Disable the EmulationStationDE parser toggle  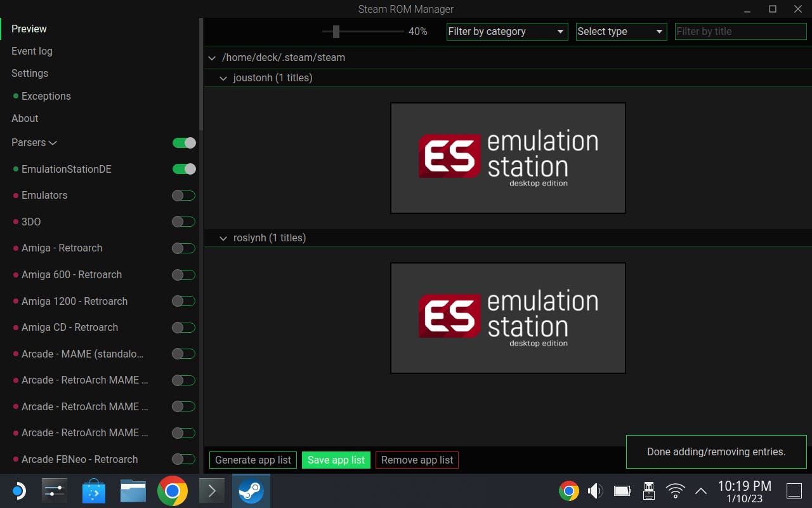[184, 169]
